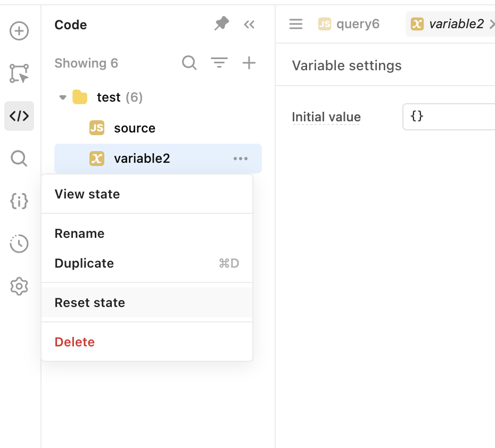Search code items with magnifier icon
Screen dimensions: 495x448
189,63
